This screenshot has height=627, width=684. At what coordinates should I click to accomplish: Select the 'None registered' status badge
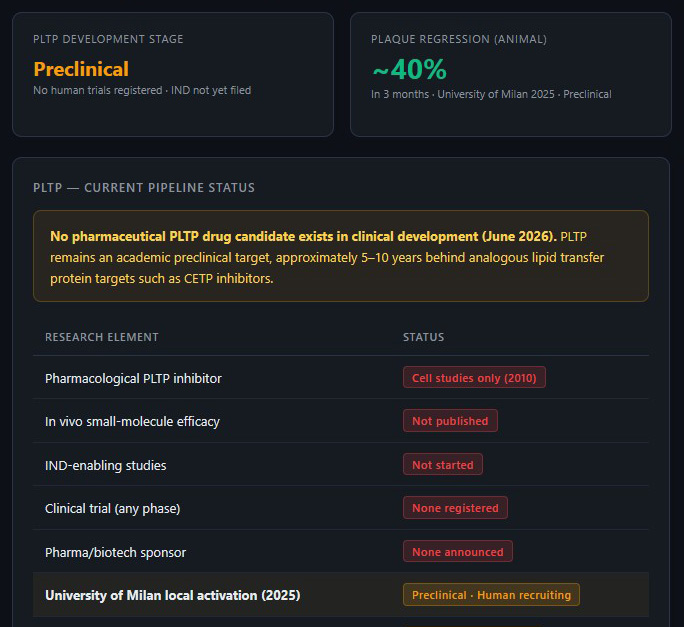tap(455, 507)
